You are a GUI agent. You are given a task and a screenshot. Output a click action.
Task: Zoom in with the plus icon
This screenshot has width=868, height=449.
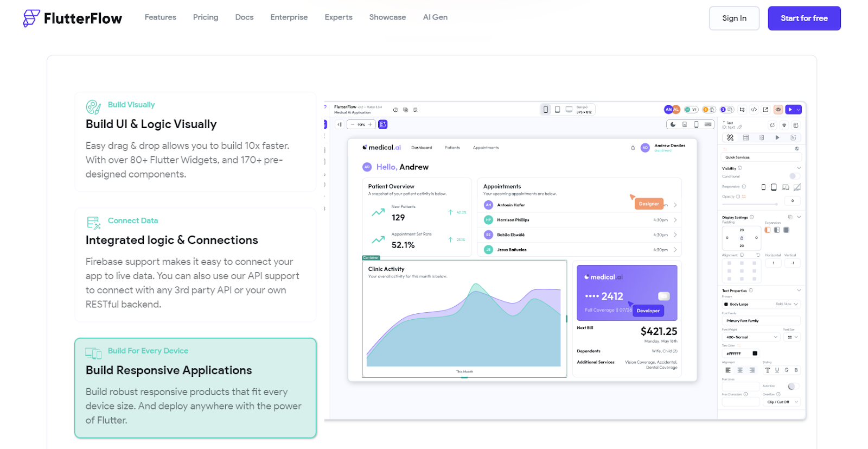[x=371, y=124]
